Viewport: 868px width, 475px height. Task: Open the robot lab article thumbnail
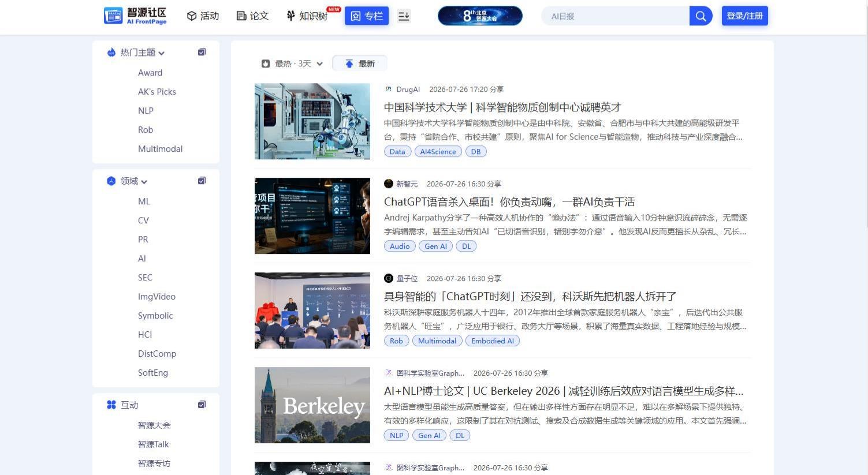(312, 121)
